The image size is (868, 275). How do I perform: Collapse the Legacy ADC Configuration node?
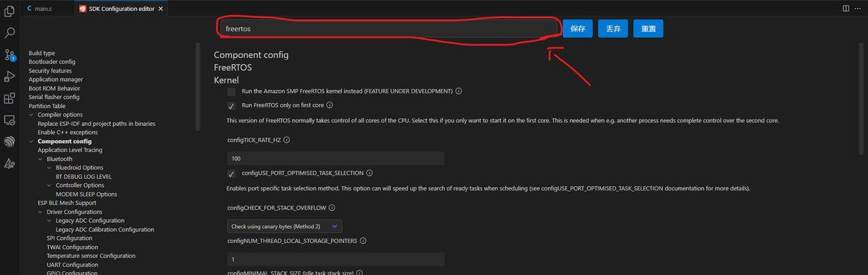[x=49, y=221]
